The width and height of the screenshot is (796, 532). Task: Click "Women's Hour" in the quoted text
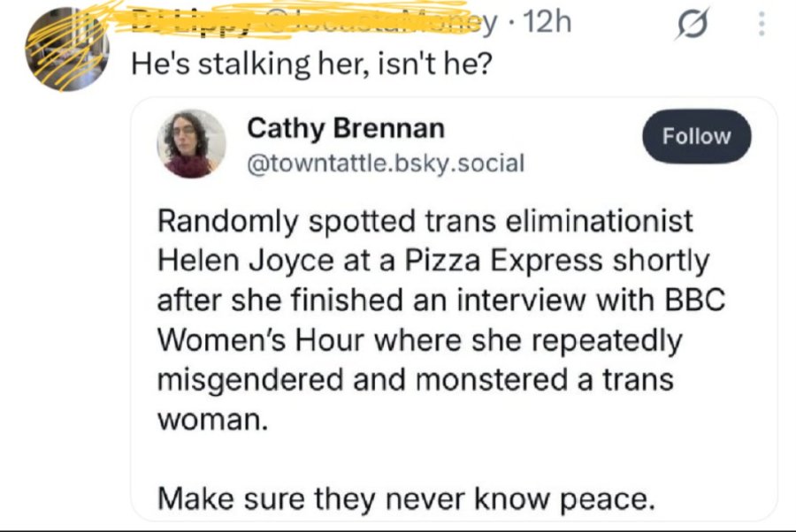click(261, 339)
